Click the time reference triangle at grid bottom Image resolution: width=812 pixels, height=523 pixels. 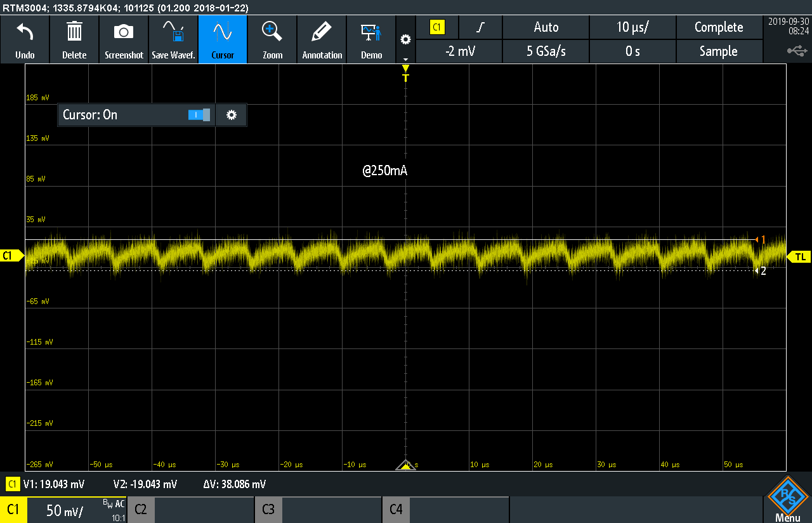click(x=406, y=465)
